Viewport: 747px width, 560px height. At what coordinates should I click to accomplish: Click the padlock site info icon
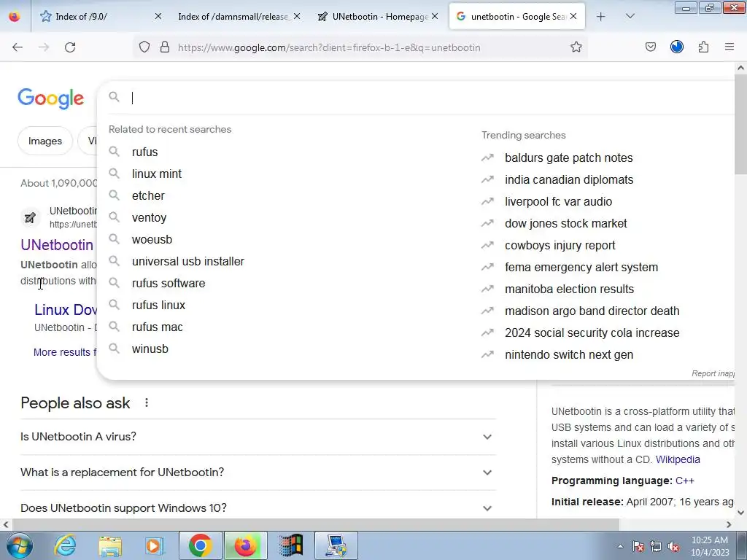[165, 47]
